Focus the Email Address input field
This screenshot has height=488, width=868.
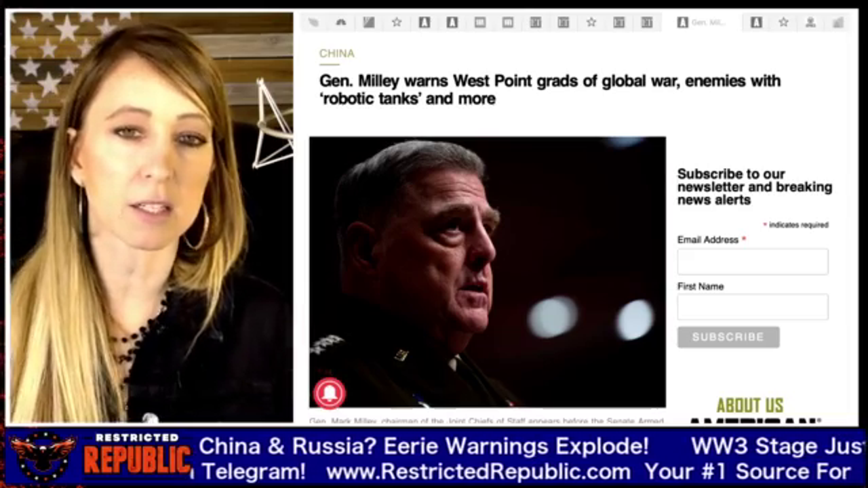(752, 262)
